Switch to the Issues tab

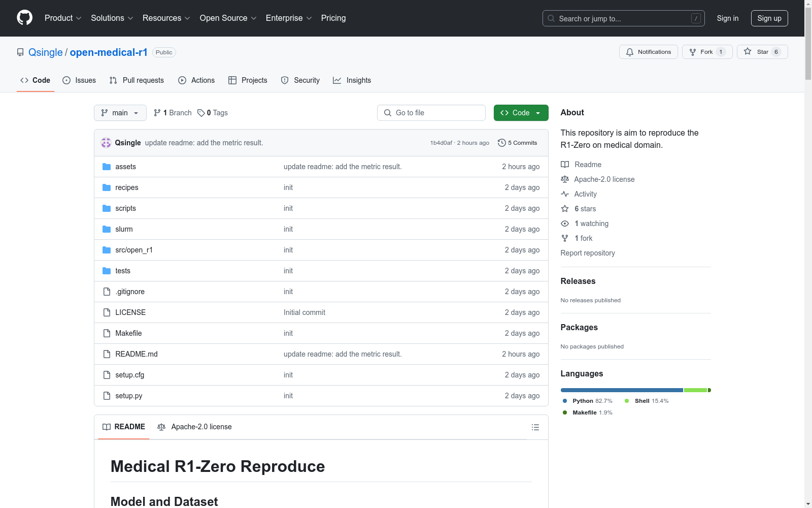(x=79, y=80)
